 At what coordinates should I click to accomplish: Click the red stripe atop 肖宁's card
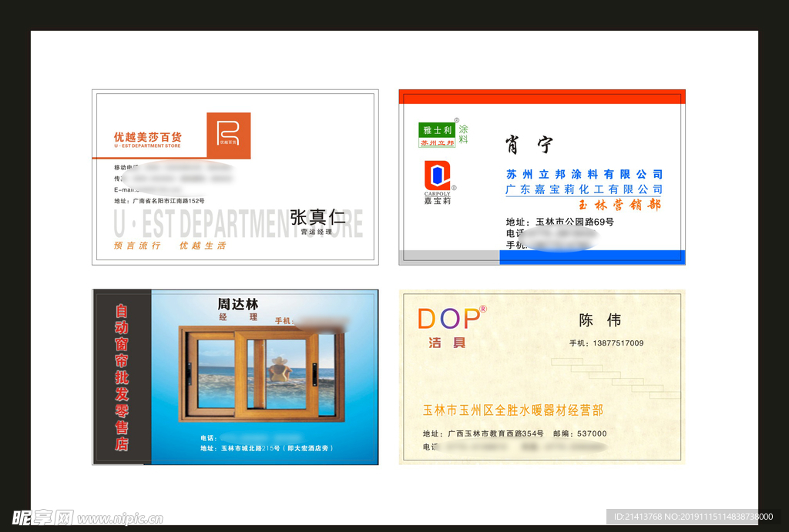point(542,97)
